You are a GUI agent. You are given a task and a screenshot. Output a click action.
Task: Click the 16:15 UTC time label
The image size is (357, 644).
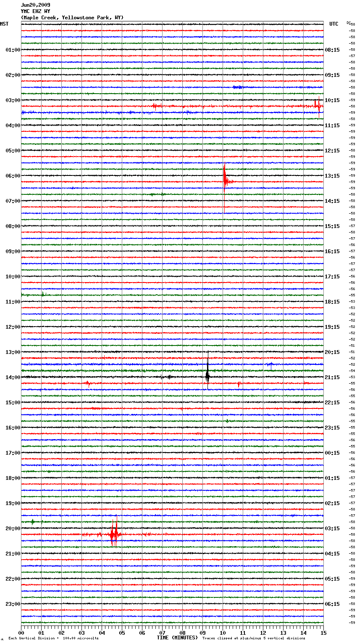pyautogui.click(x=332, y=251)
